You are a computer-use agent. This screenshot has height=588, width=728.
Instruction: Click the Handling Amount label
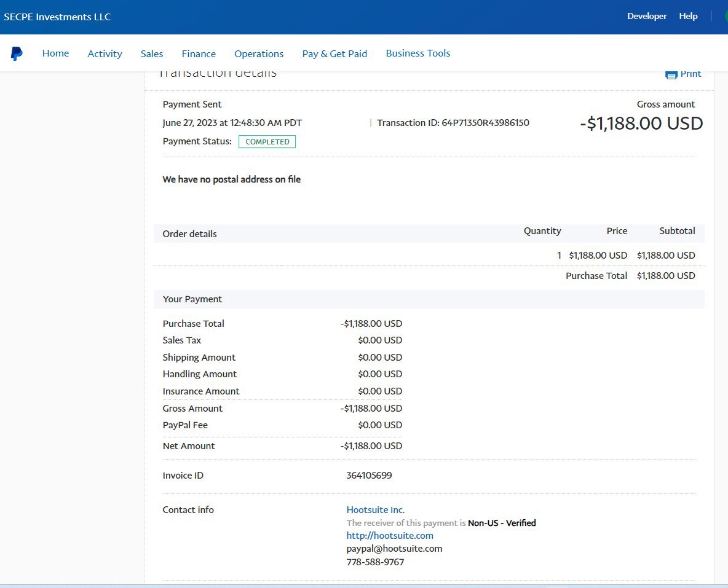(200, 374)
